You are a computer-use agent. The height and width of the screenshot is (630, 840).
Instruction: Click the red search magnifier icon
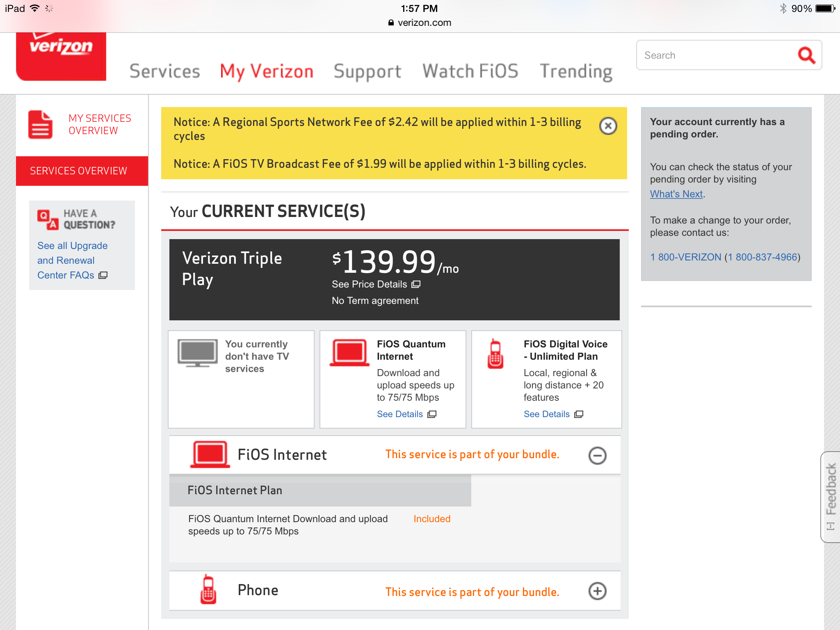tap(806, 55)
